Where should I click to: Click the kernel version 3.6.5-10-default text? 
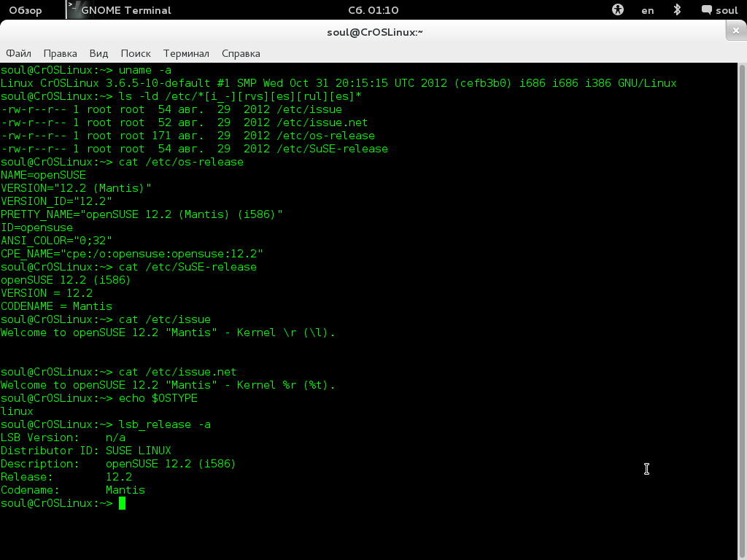(x=158, y=83)
